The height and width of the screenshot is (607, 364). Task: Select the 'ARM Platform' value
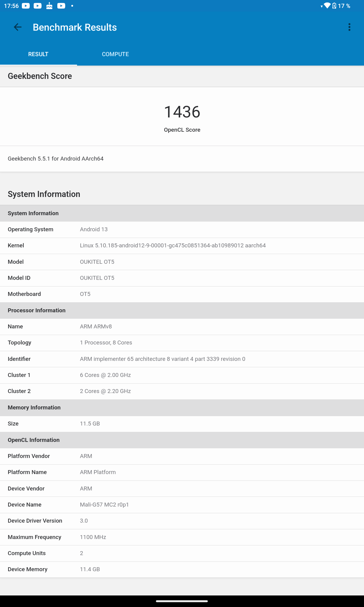[x=98, y=472]
